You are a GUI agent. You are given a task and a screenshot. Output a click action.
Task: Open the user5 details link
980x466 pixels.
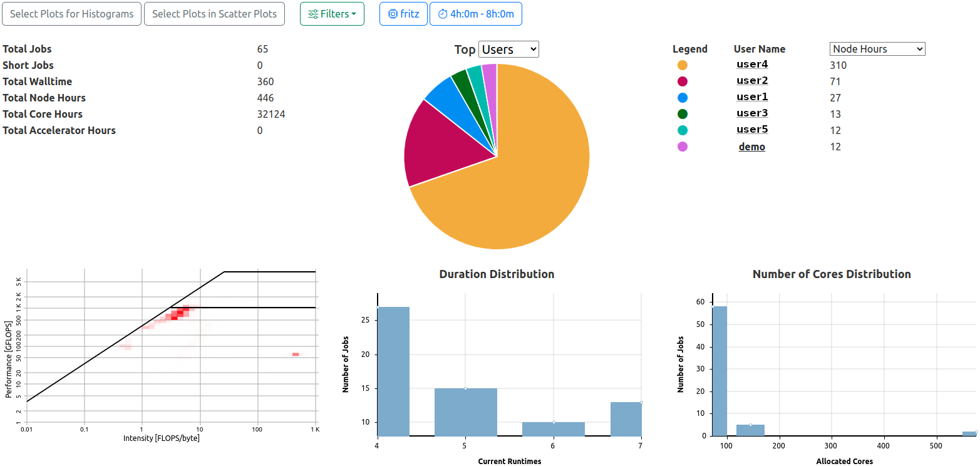pos(751,129)
